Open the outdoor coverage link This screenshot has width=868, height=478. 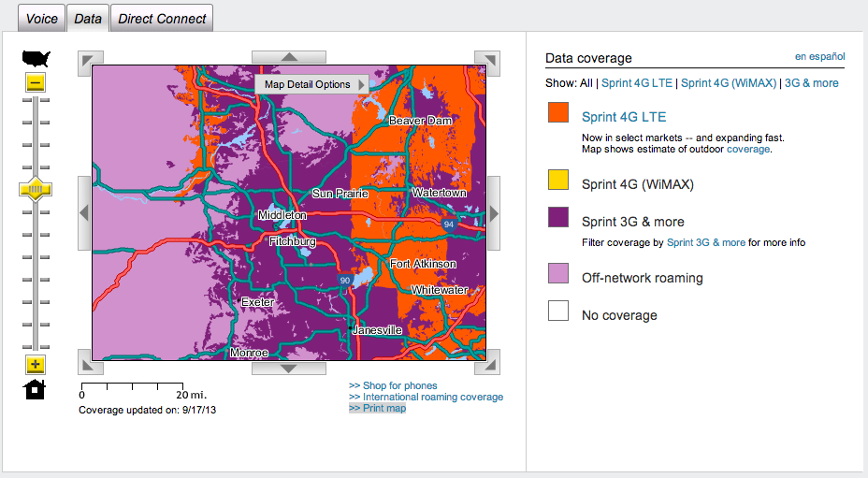(748, 149)
